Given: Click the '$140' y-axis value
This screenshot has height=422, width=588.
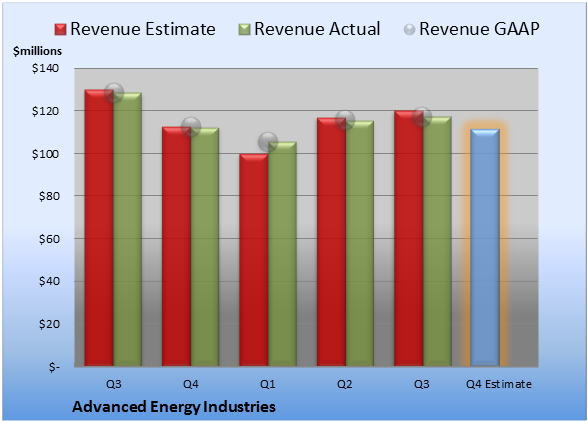Looking at the screenshot, I should point(45,68).
